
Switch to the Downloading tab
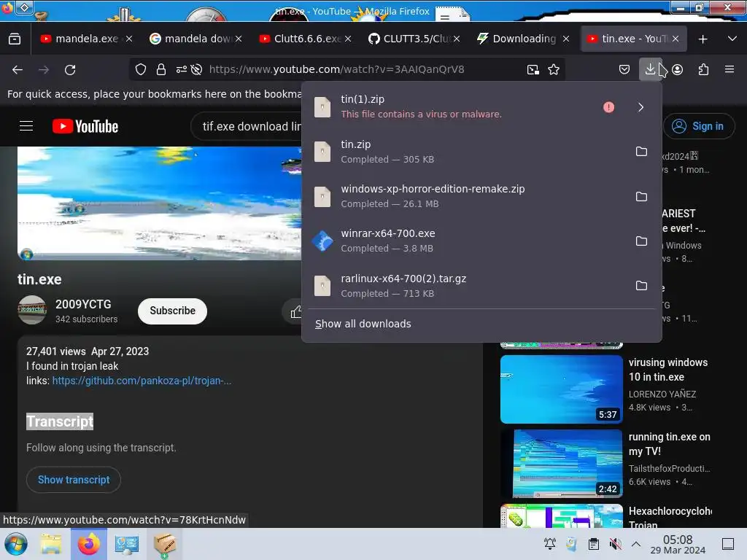pyautogui.click(x=523, y=39)
